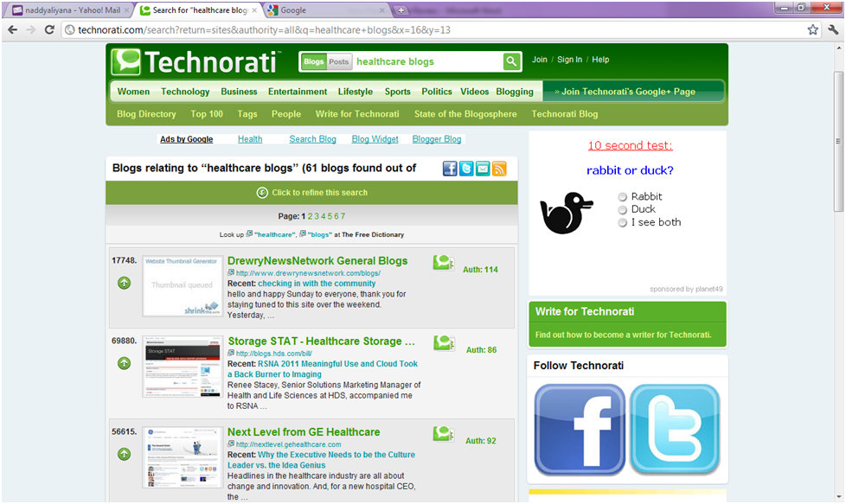The image size is (846, 504).
Task: Click the up arrow for DrewryNewsNetwork blog
Action: point(124,283)
